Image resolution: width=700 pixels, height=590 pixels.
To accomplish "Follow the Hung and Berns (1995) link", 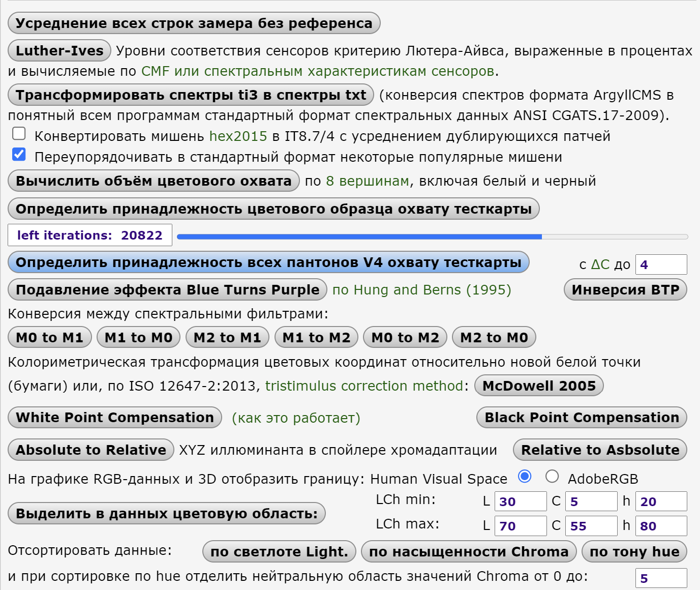I will (421, 290).
